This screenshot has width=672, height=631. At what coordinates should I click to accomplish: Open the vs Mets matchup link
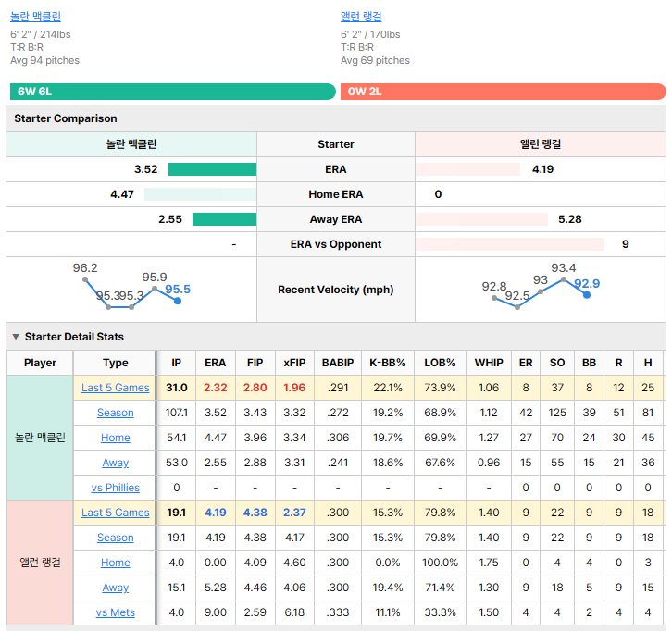coord(116,612)
